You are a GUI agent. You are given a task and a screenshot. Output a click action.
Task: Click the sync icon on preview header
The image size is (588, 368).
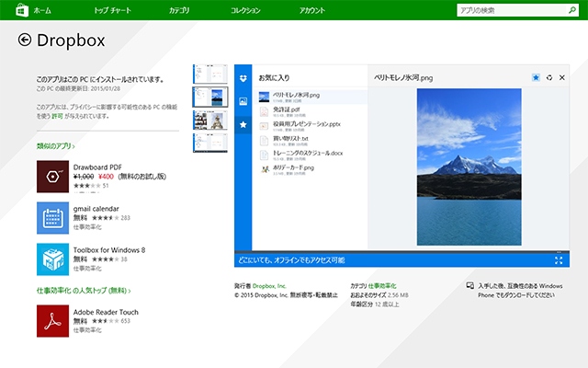549,77
